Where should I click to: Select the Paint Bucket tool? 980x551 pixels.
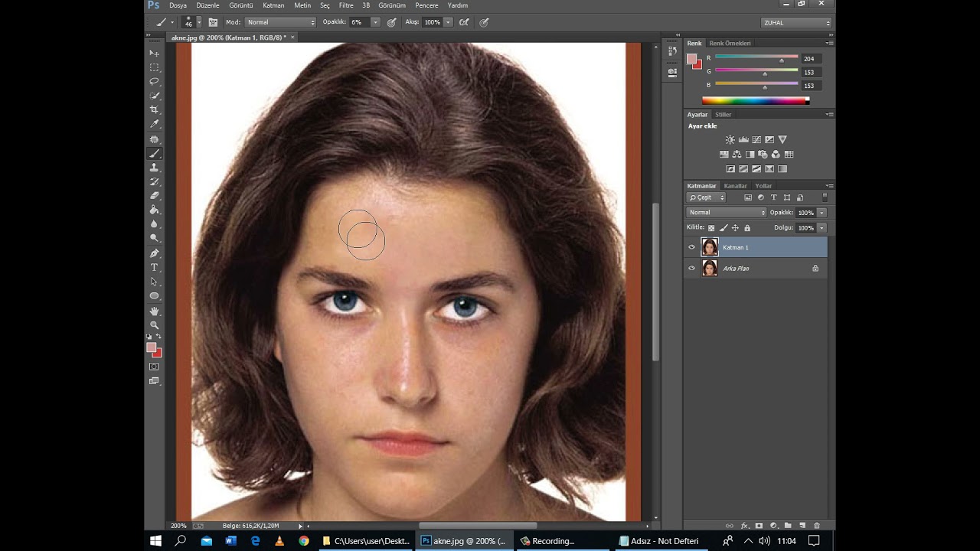coord(154,210)
